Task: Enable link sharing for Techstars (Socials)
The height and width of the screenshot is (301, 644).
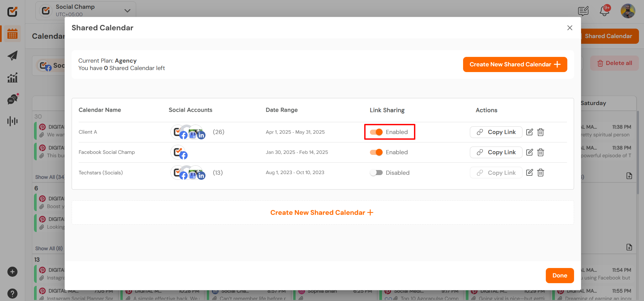Action: point(376,172)
